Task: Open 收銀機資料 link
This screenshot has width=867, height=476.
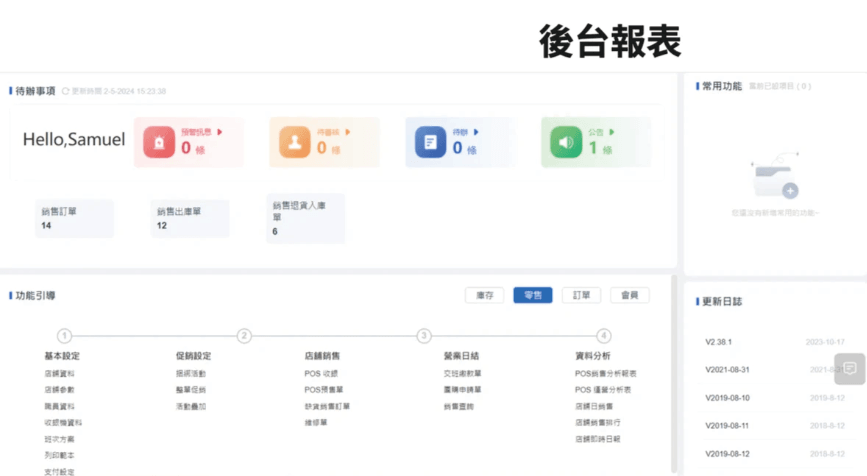Action: coord(63,422)
